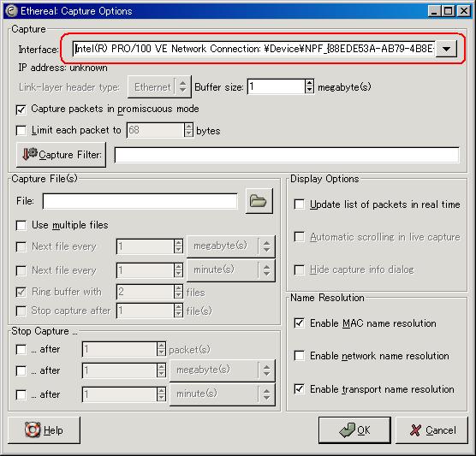Disable MAC name resolution

[x=300, y=323]
